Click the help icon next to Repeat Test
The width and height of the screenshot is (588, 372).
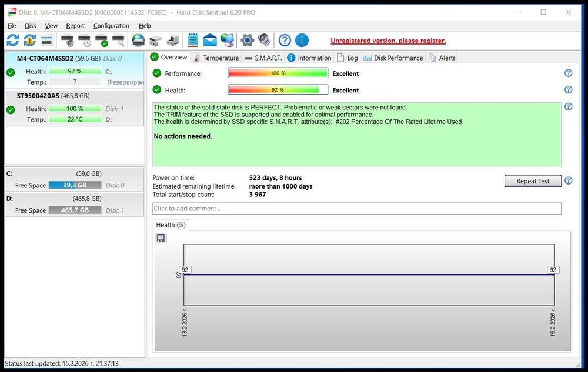point(569,180)
